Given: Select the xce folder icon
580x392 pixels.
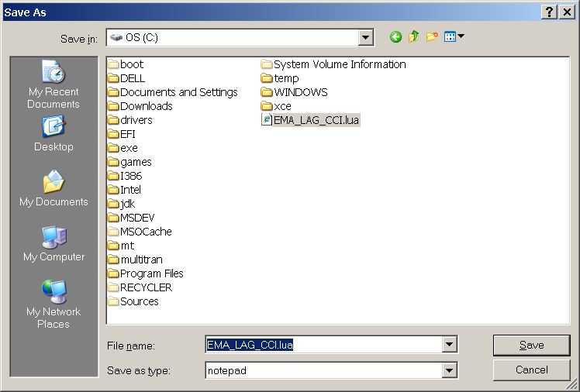Looking at the screenshot, I should coord(266,106).
